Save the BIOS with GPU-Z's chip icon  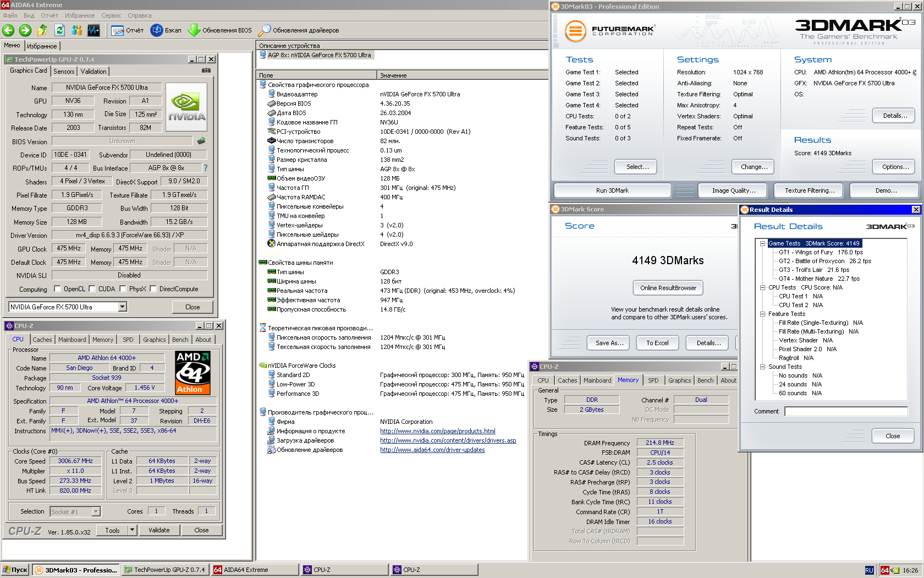pos(201,141)
